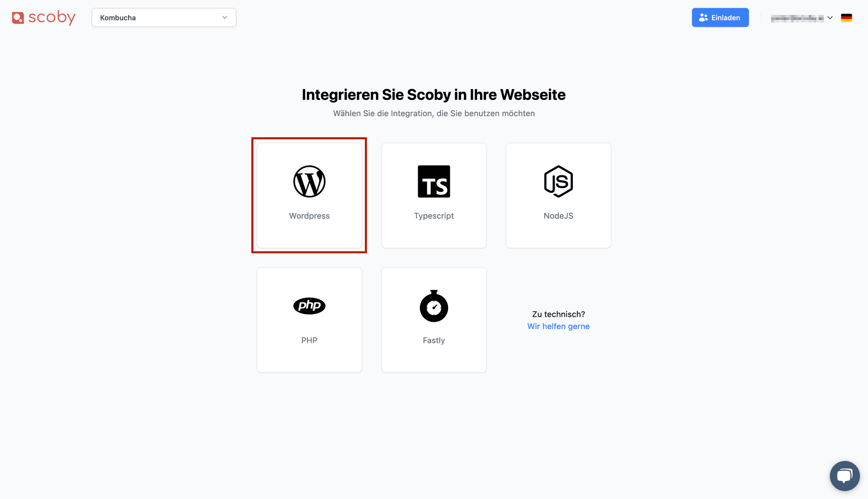The height and width of the screenshot is (499, 868).
Task: Click the Typescript TS logo
Action: pos(434,181)
